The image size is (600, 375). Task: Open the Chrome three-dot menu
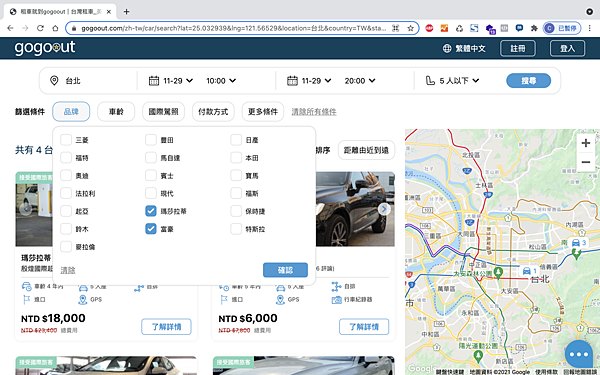(590, 28)
